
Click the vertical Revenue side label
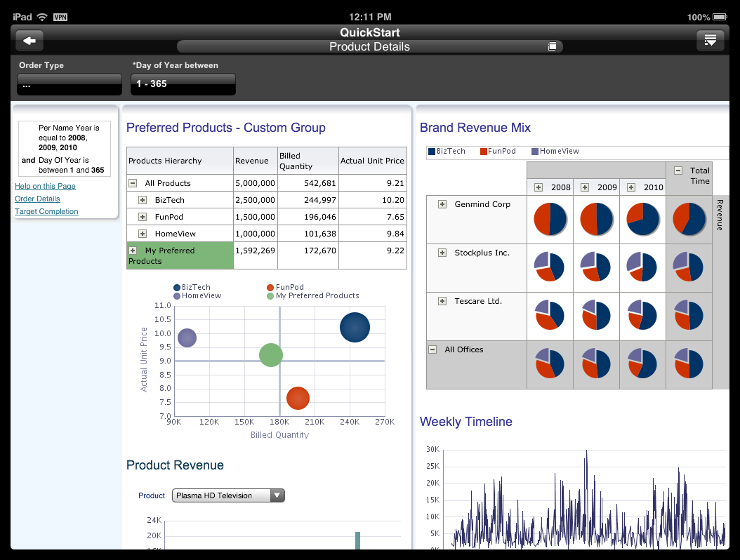[x=720, y=215]
